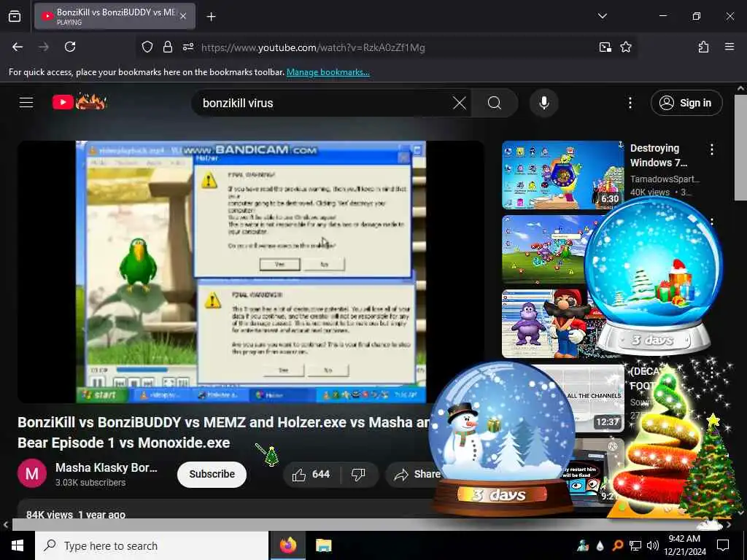Show site security padlock info

point(167,47)
